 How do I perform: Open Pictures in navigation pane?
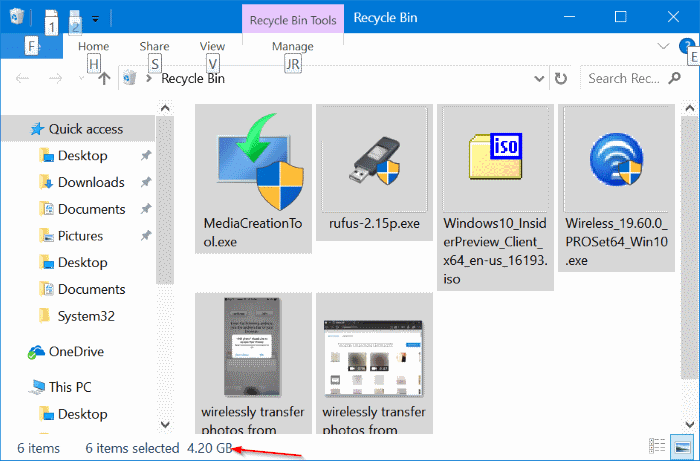(x=80, y=236)
